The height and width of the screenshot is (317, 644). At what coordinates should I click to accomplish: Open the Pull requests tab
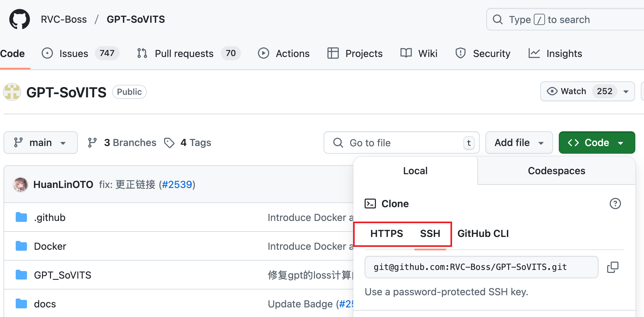click(188, 53)
